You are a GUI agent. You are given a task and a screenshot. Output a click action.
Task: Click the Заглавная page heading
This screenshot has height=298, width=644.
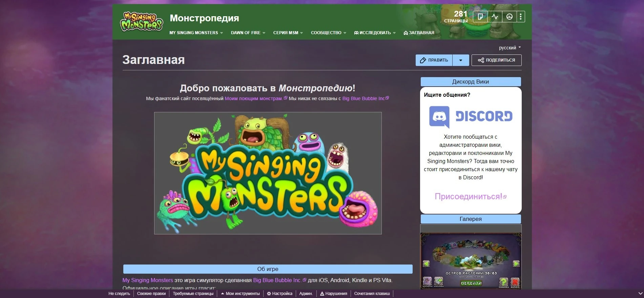[153, 60]
